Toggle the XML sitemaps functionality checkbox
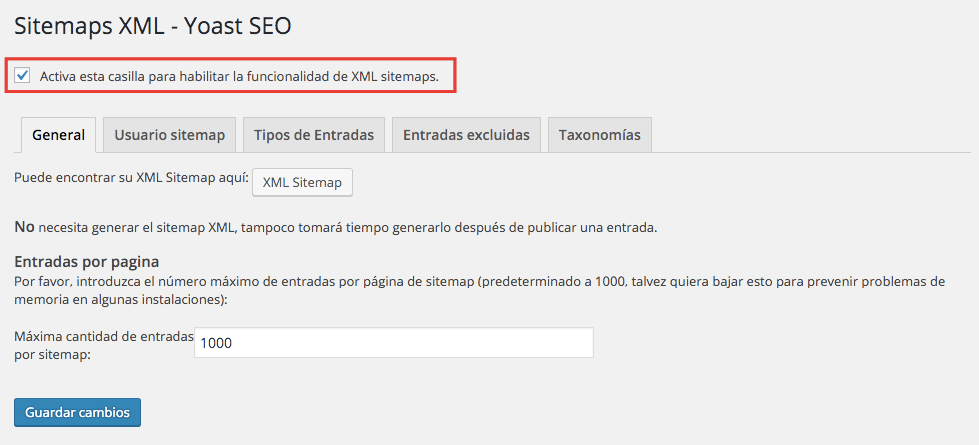Screen dimensions: 979x445 [x=23, y=76]
